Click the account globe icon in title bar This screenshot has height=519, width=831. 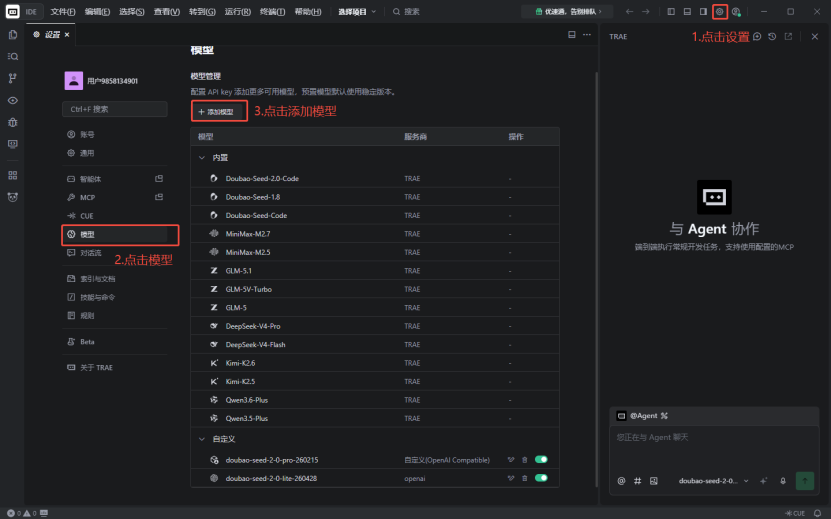[736, 11]
